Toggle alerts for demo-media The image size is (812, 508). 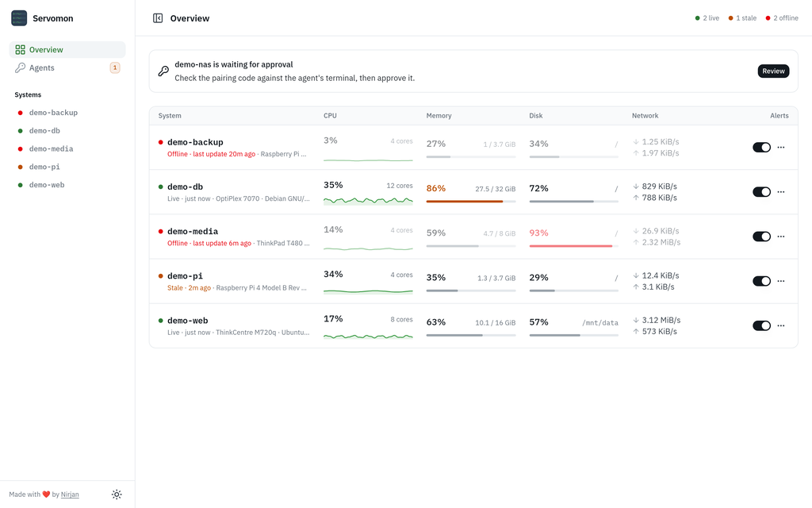click(762, 237)
